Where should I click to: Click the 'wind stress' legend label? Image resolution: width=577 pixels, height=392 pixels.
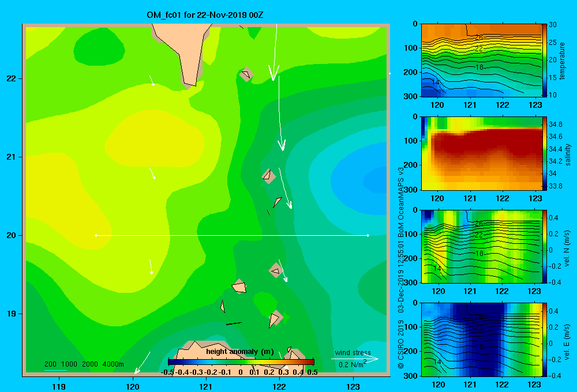point(353,352)
